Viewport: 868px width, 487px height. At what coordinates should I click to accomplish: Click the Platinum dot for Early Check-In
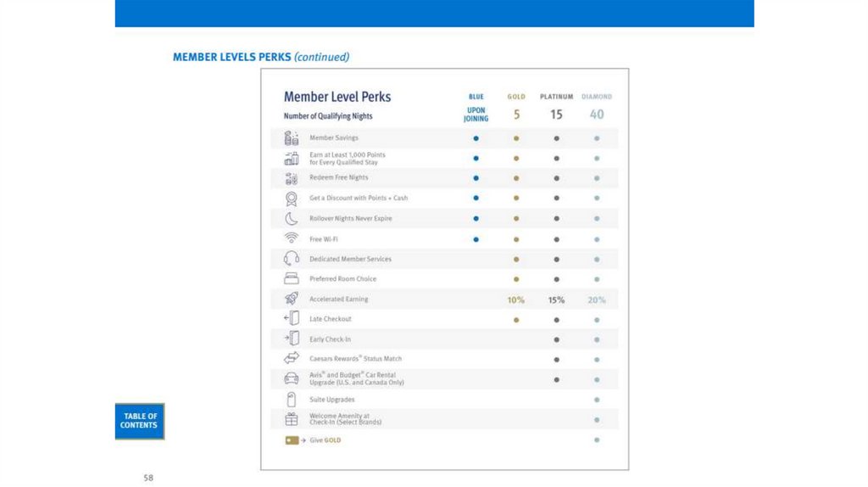tap(557, 339)
